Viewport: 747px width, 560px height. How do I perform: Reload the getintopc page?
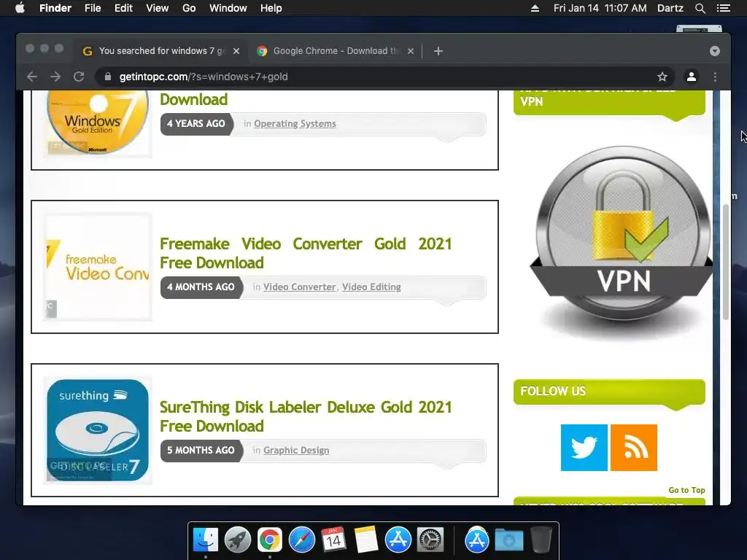pos(79,77)
